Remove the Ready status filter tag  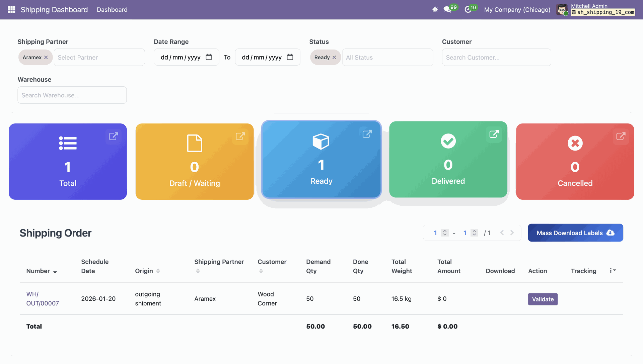click(334, 58)
